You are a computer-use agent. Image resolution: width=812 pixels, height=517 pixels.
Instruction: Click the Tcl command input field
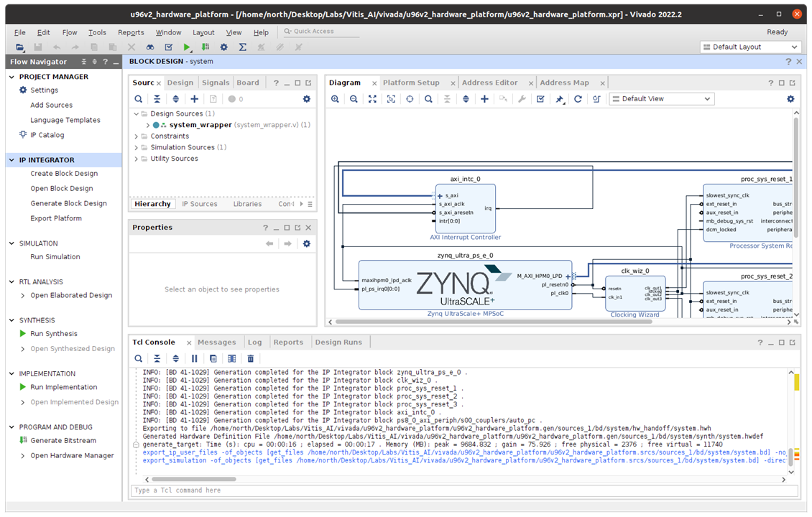pyautogui.click(x=464, y=490)
